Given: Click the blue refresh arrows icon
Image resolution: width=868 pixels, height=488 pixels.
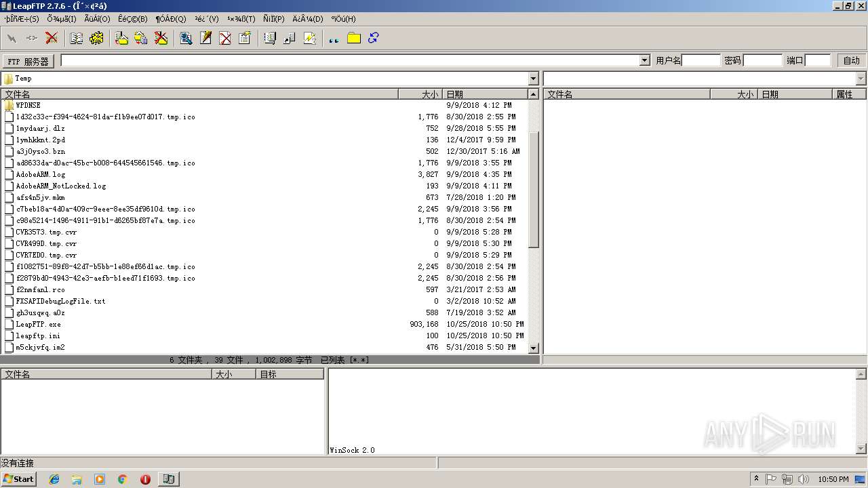Looking at the screenshot, I should (374, 39).
